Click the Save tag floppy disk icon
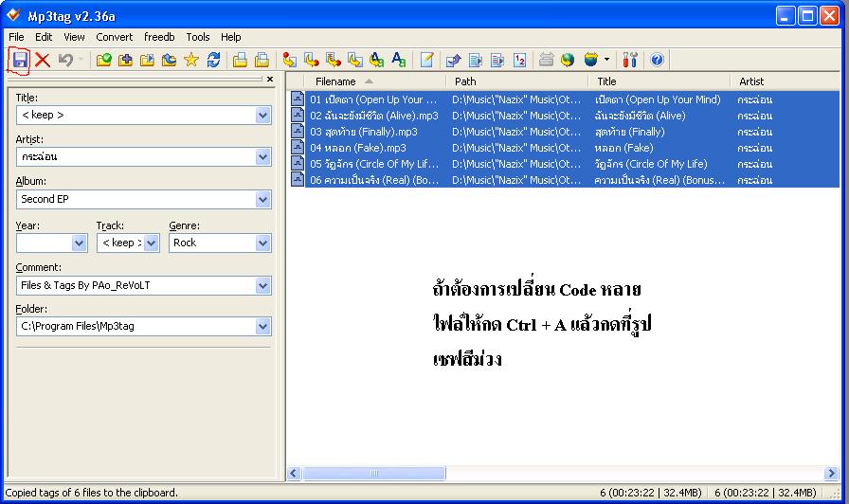Image resolution: width=849 pixels, height=504 pixels. 20,60
